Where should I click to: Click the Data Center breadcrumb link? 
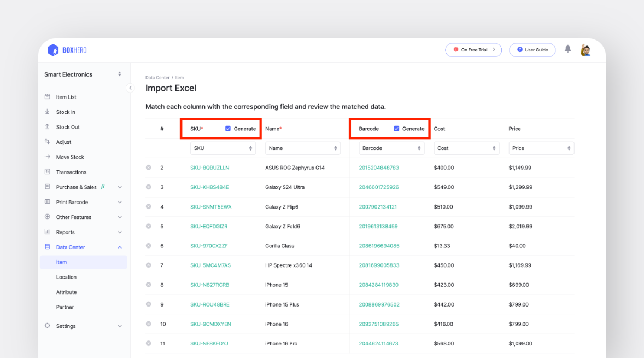[157, 78]
